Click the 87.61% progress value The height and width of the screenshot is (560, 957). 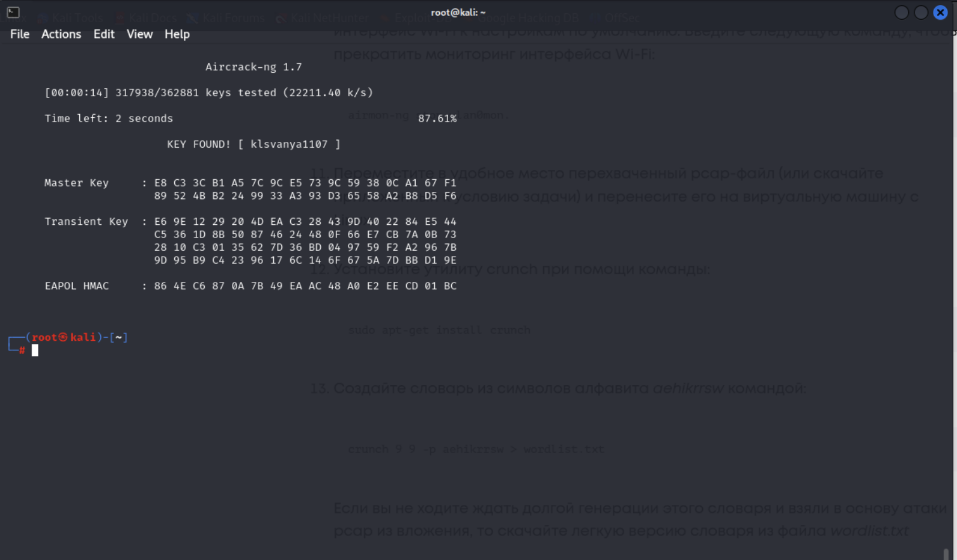(x=437, y=118)
